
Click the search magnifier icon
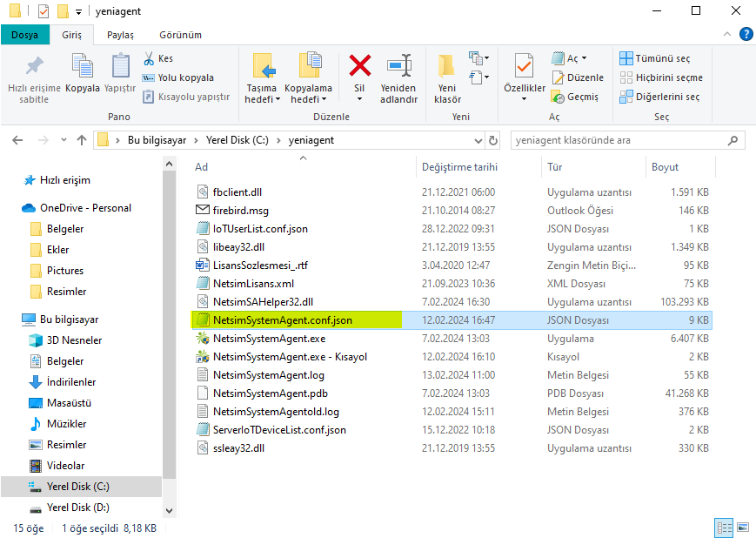tap(733, 140)
